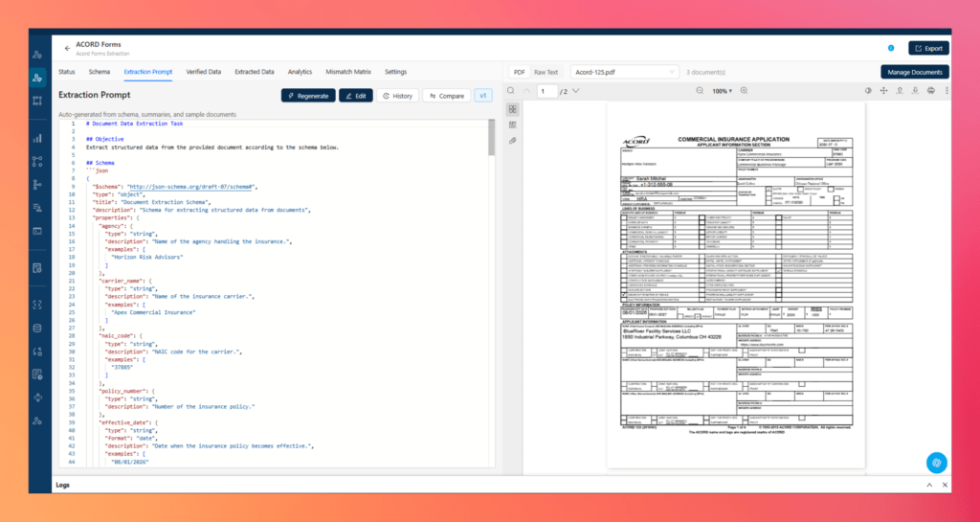
Task: Click the "## Objective" heading line
Action: 105,140
